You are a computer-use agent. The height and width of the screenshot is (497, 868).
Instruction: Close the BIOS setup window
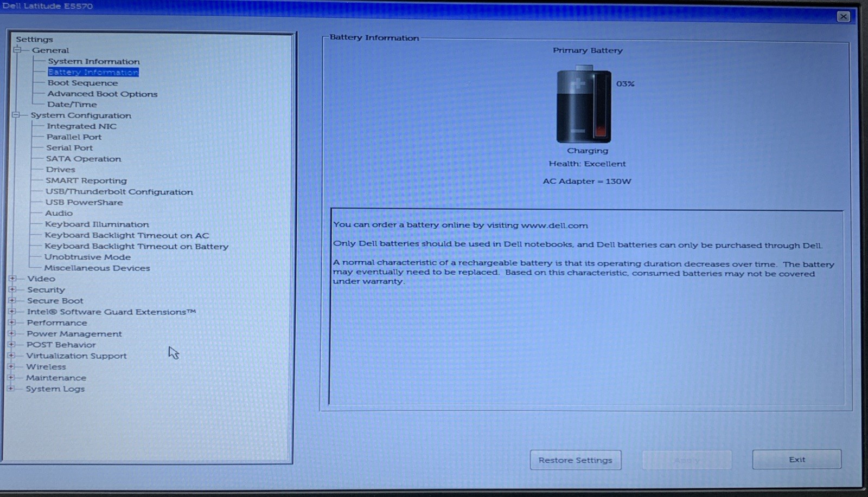[x=844, y=16]
